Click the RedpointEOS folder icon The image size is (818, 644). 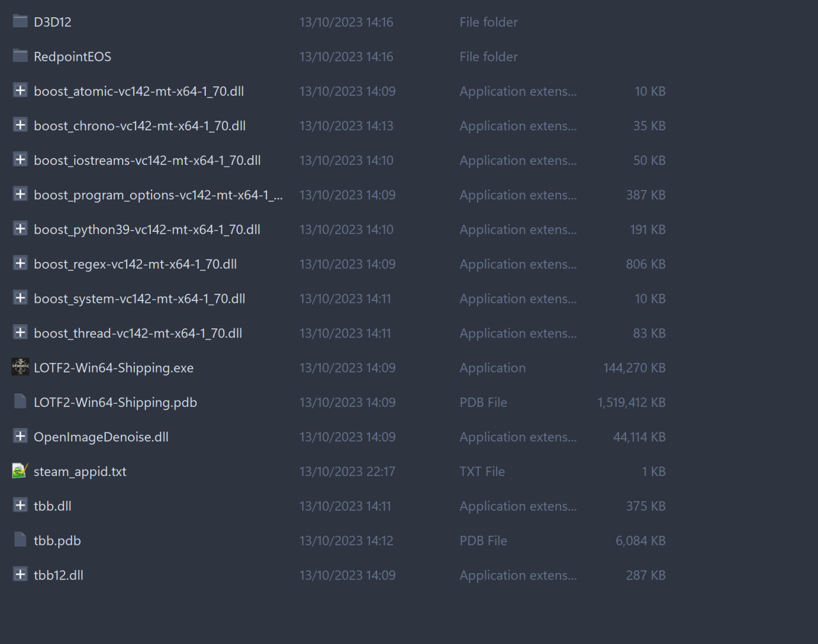pos(20,56)
